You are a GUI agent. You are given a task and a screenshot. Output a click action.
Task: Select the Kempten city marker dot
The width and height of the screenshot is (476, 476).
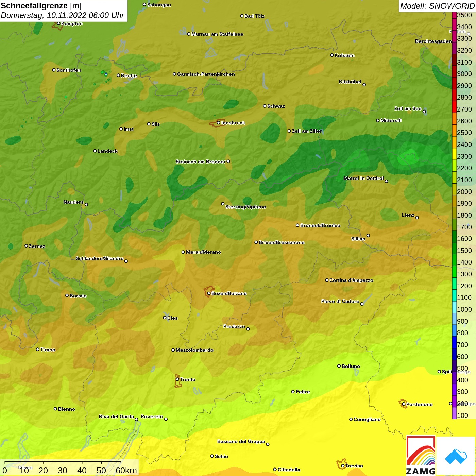pyautogui.click(x=58, y=23)
